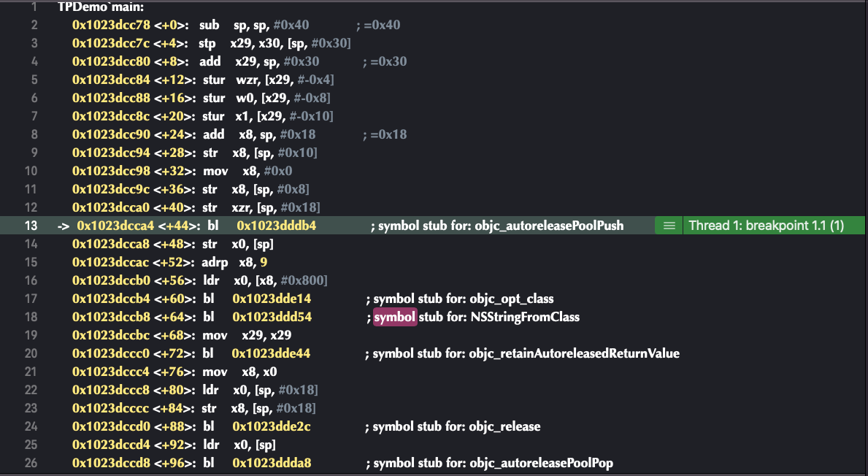The height and width of the screenshot is (476, 868).
Task: Click the 'stp' mnemonic on line 3
Action: [207, 43]
